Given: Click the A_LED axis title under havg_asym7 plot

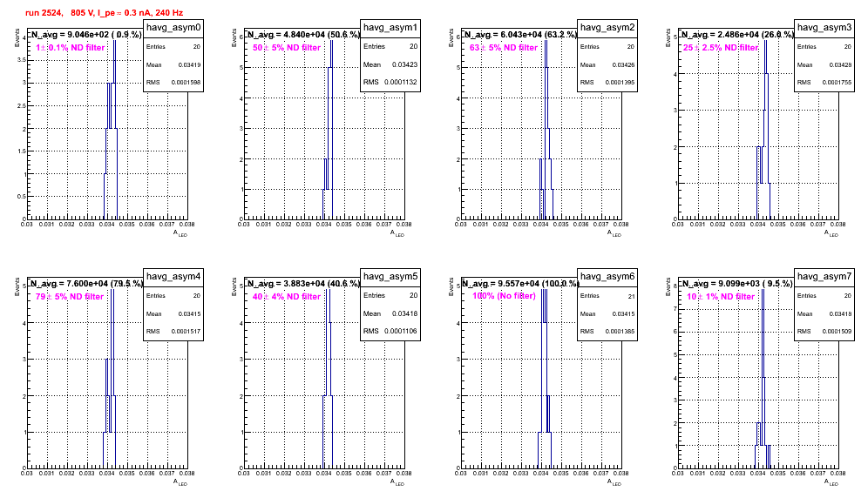Looking at the screenshot, I should point(831,482).
